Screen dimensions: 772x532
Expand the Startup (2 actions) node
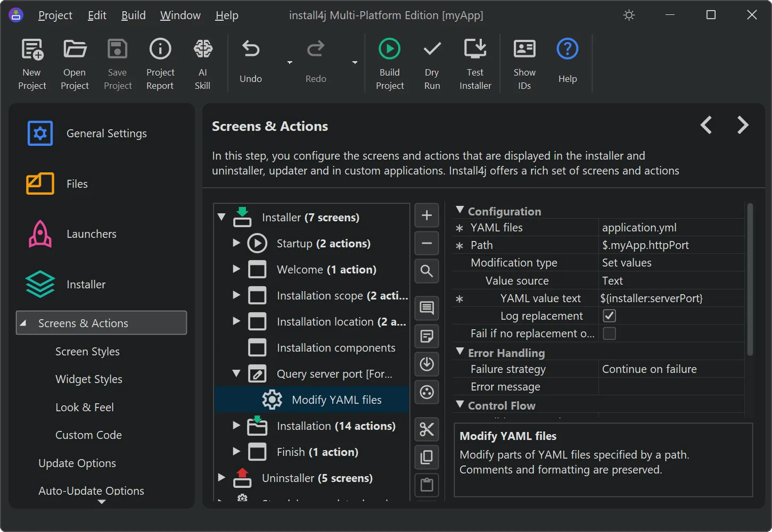coord(236,243)
